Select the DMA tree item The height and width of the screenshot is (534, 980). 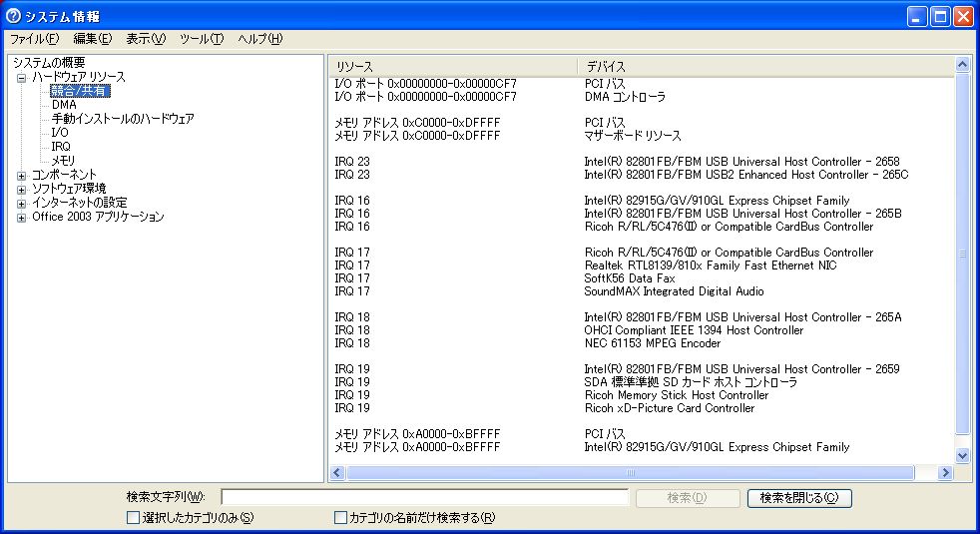[64, 105]
